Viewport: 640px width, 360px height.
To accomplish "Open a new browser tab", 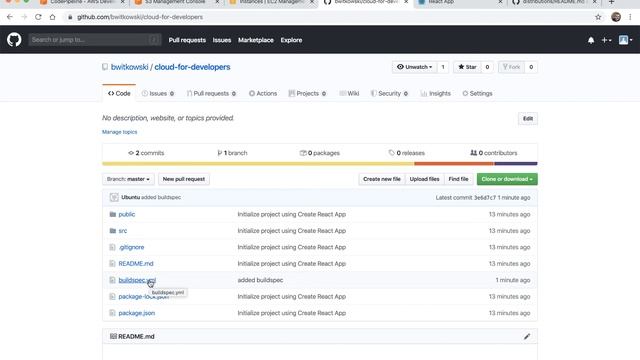I will [x=611, y=2].
